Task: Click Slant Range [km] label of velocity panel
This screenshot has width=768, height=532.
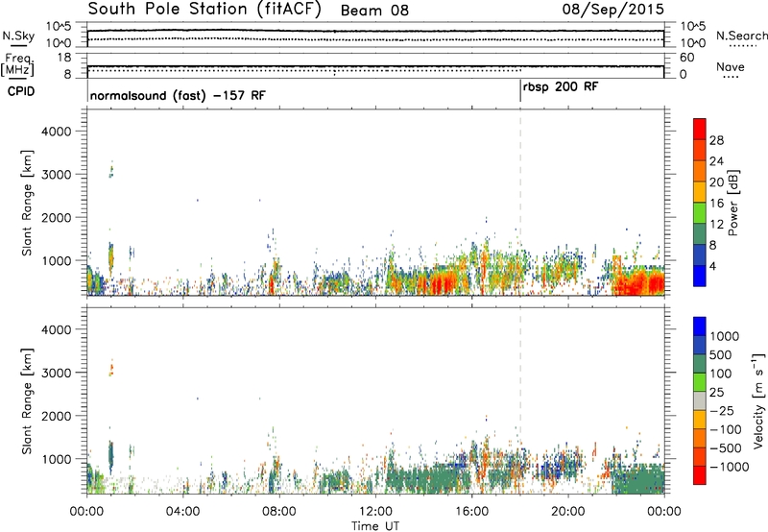Action: (x=27, y=400)
